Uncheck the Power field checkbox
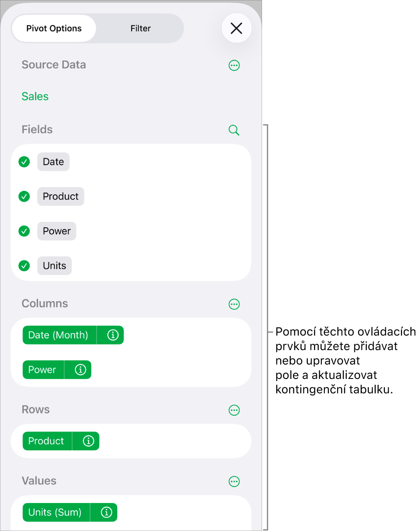 coord(24,231)
